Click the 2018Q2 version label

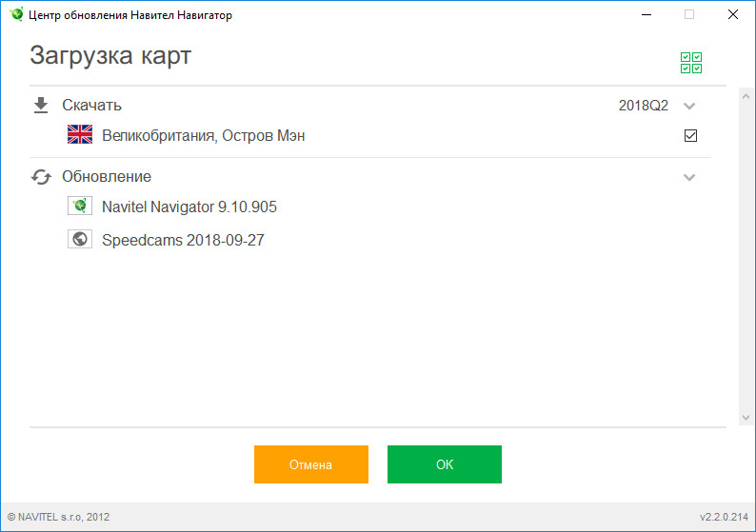[x=644, y=106]
